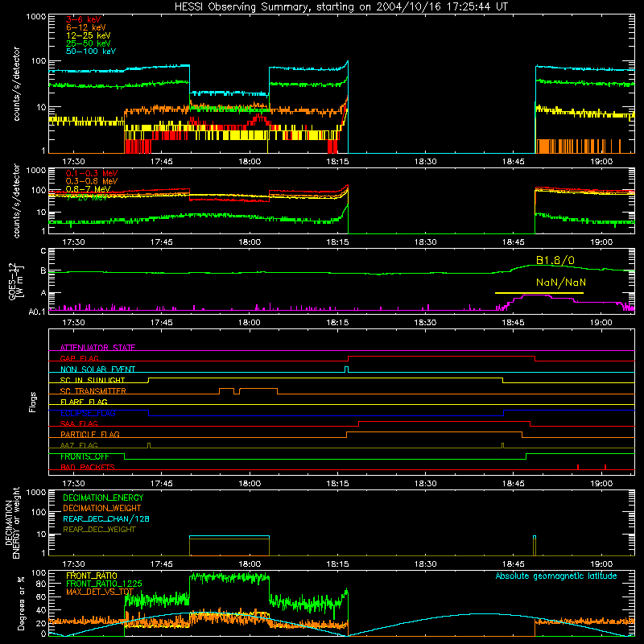This screenshot has height=644, width=644.
Task: Select the REAR_DEC_WEIGHT legend label
Action: click(99, 530)
